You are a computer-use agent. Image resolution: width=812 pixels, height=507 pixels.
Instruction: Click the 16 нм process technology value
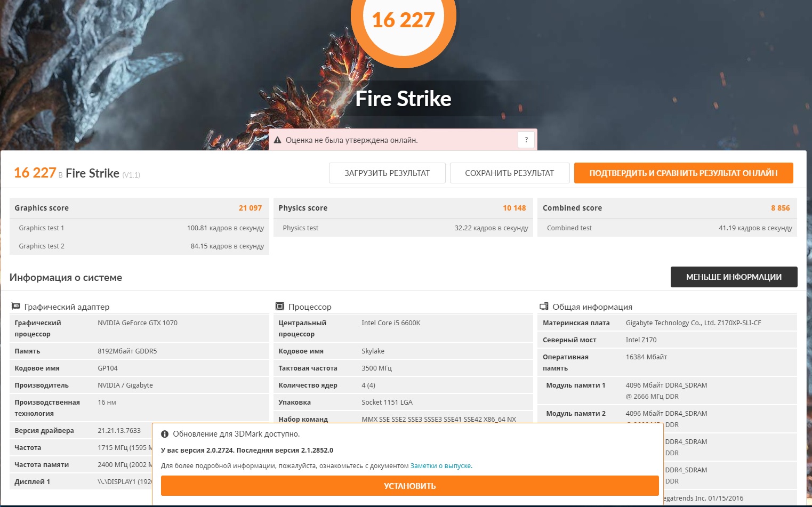[x=107, y=402]
